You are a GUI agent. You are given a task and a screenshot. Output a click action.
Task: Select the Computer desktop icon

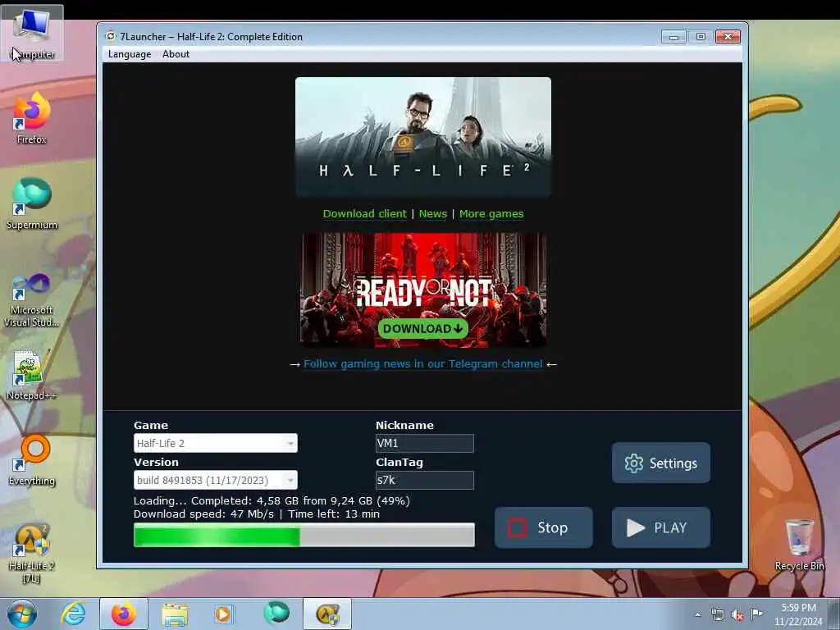32,33
